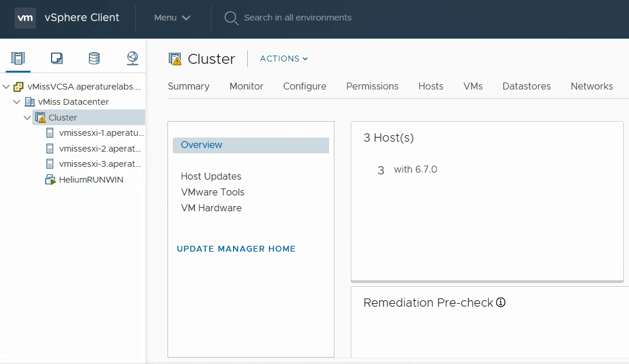
Task: Open the Storage view icon
Action: [x=94, y=58]
